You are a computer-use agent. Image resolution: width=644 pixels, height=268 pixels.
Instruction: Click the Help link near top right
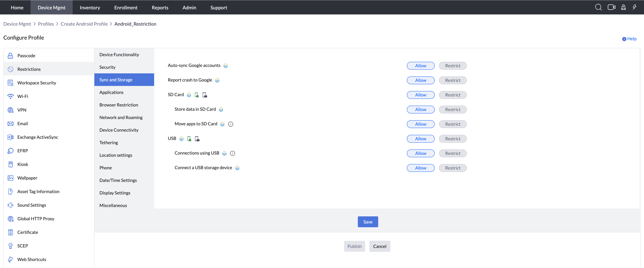[630, 39]
